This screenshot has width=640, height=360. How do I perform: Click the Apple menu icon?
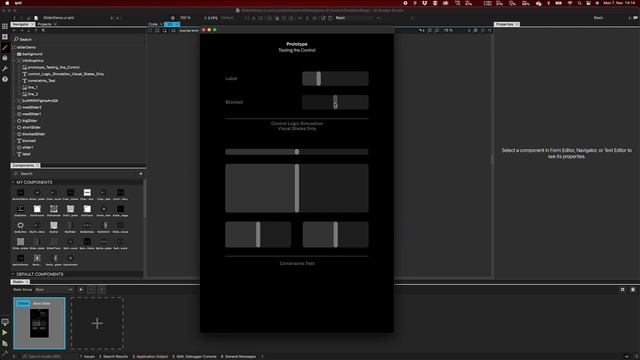pos(7,3)
